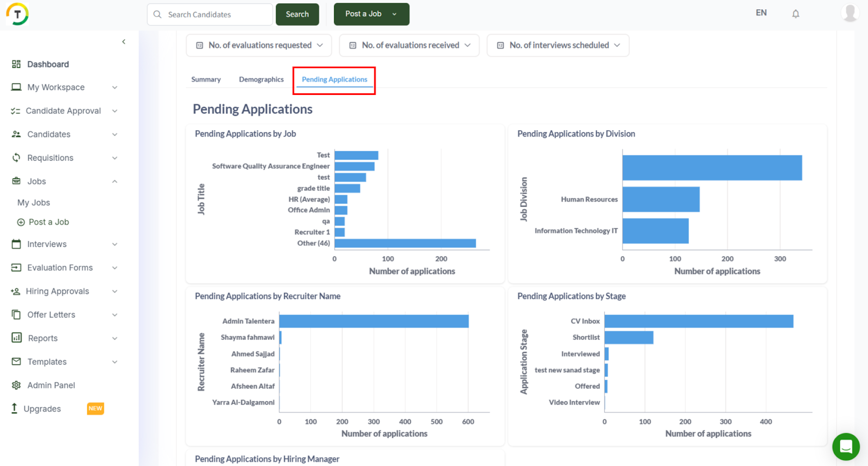
Task: Expand the Reports sidebar menu
Action: tap(114, 339)
